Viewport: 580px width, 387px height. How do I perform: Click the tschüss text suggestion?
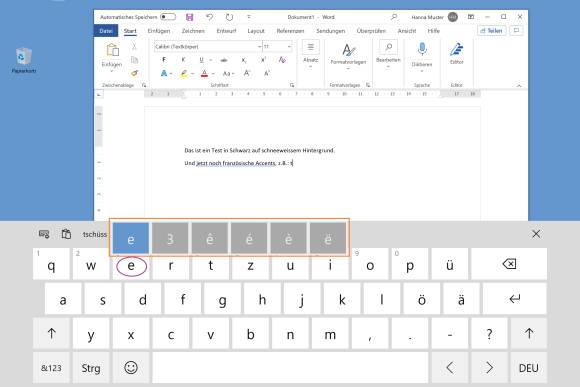[x=95, y=234]
